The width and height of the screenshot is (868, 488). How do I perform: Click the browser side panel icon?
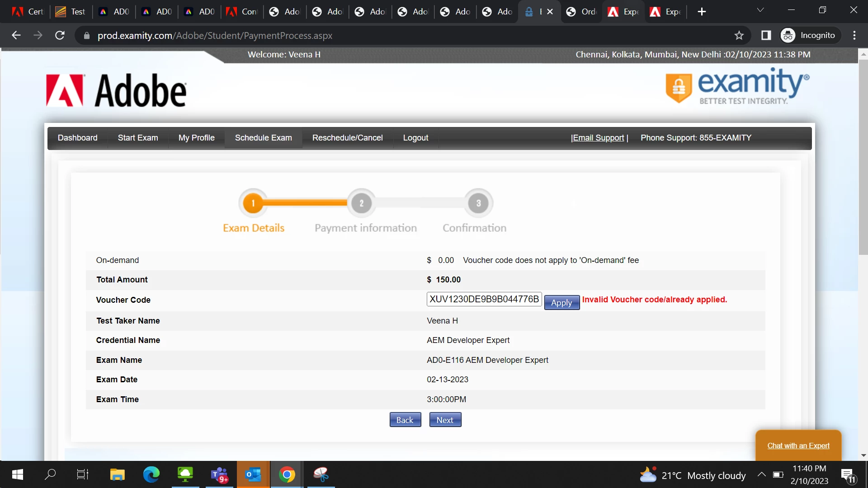pyautogui.click(x=766, y=35)
